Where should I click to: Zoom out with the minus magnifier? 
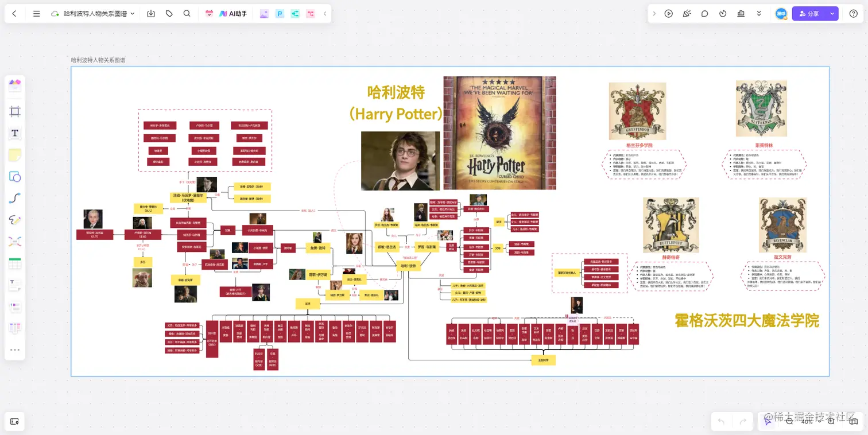(789, 421)
